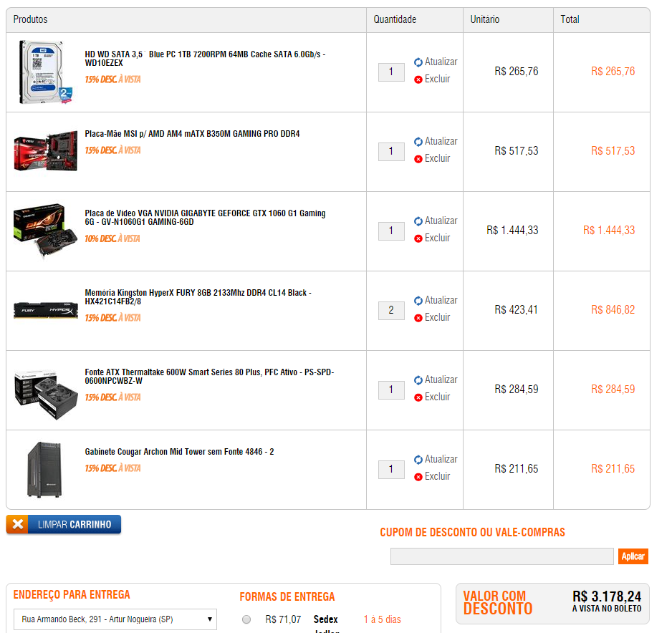Update quantity icon for GTX 1060 video card
Image resolution: width=672 pixels, height=633 pixels.
tap(418, 221)
